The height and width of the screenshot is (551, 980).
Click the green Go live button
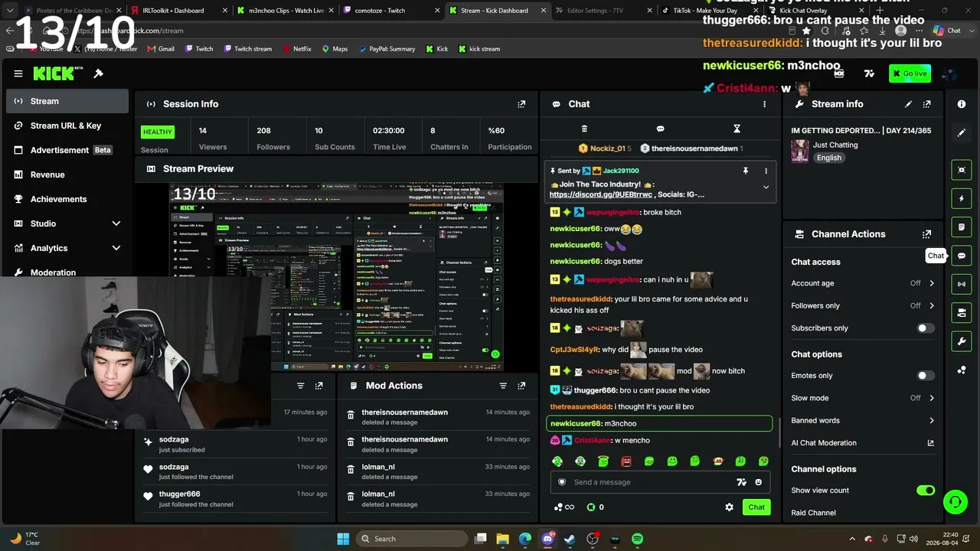[x=910, y=73]
